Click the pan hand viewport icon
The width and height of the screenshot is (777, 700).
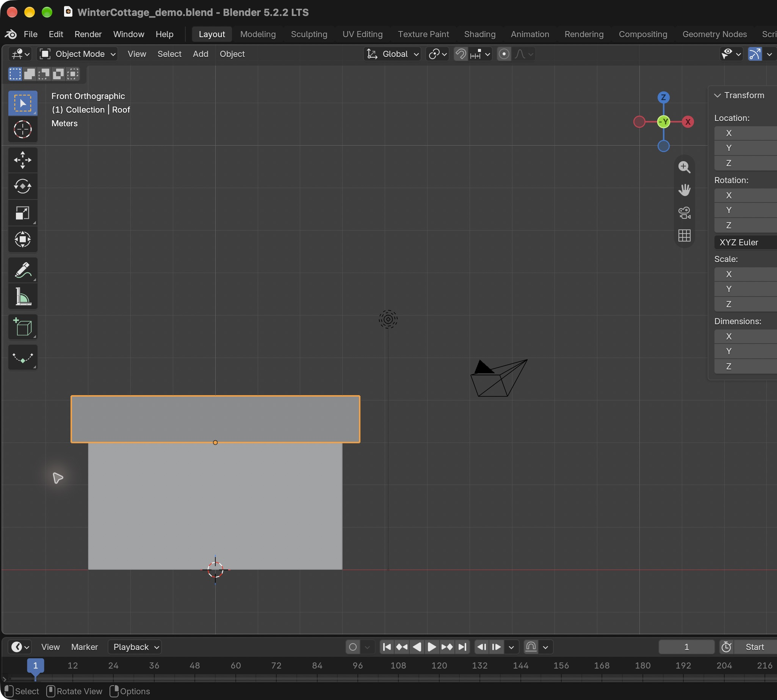point(685,190)
